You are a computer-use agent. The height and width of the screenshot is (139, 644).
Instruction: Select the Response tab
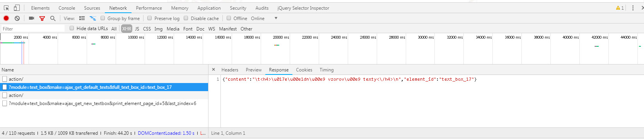coord(279,70)
